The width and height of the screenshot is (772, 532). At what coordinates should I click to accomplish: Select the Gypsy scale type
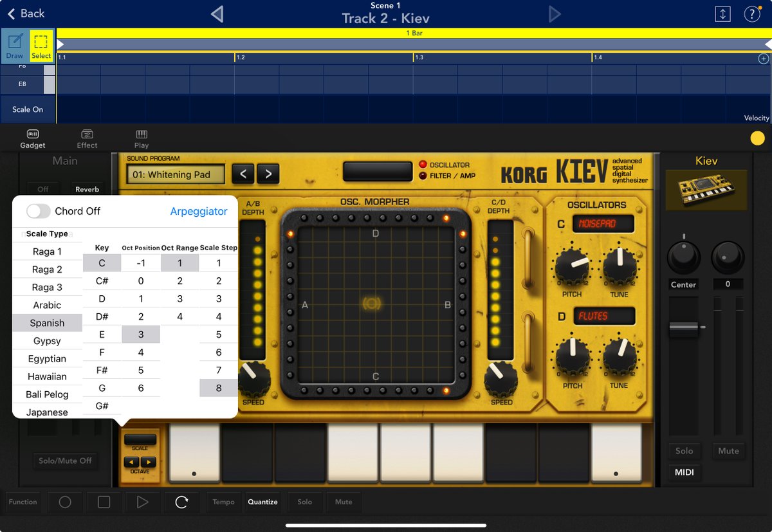pyautogui.click(x=47, y=341)
